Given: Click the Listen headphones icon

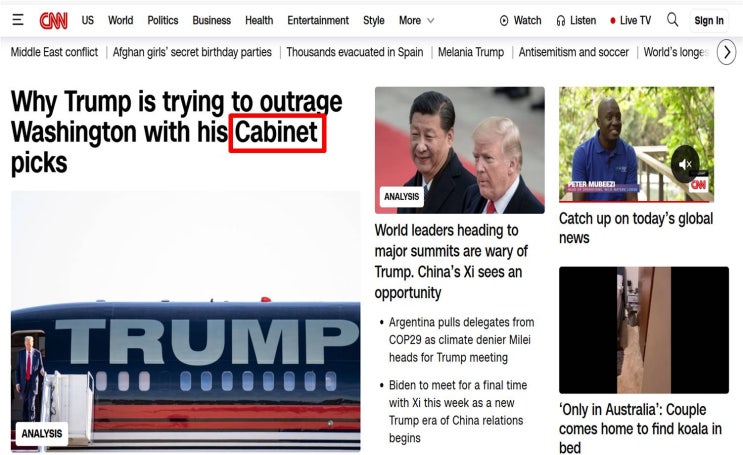Looking at the screenshot, I should click(x=561, y=20).
